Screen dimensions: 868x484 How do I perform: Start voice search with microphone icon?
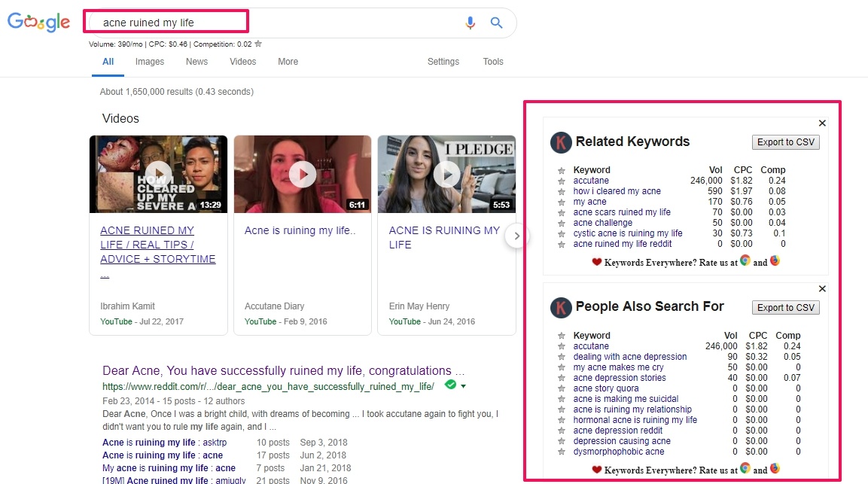(470, 23)
